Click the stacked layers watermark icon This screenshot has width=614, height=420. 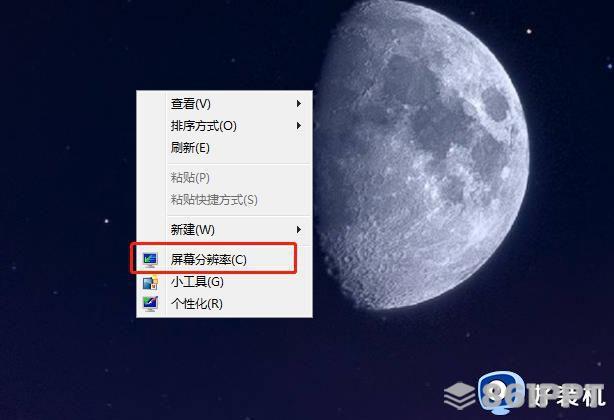tap(459, 395)
